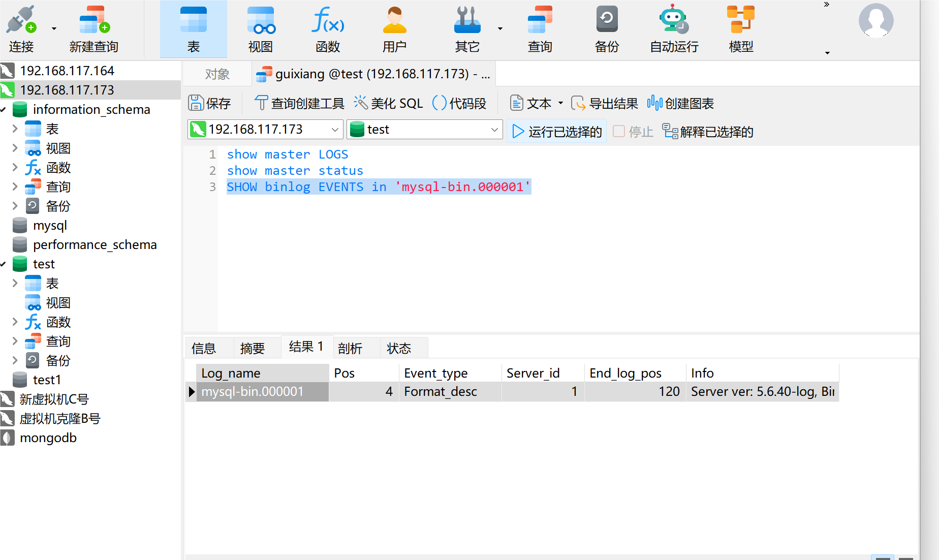939x560 pixels.
Task: Click Explain Selected (解释已选择的)
Action: pyautogui.click(x=708, y=132)
